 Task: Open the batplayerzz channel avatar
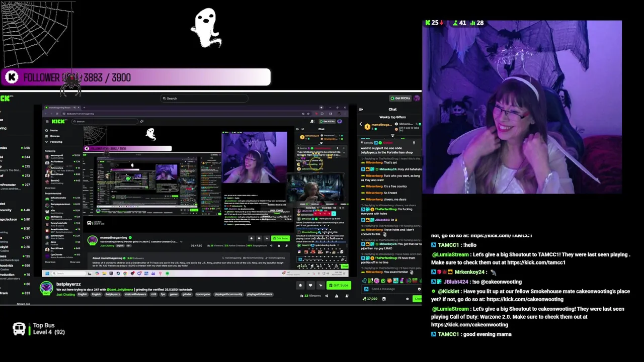coord(47,288)
